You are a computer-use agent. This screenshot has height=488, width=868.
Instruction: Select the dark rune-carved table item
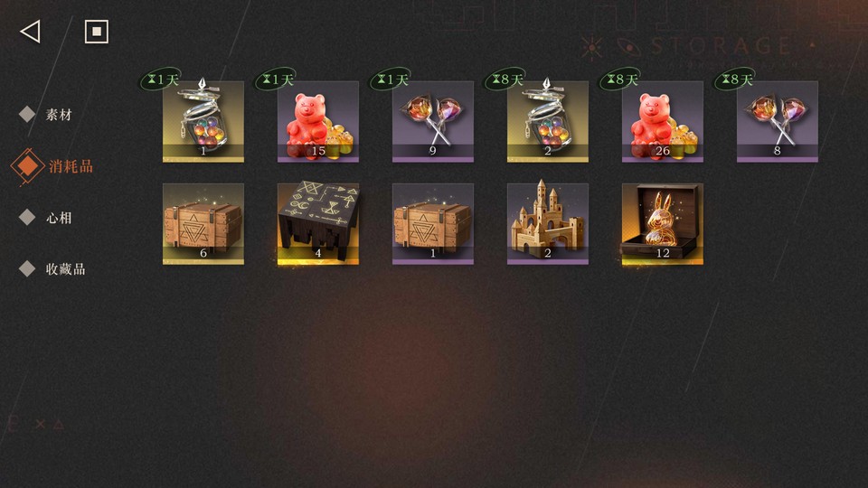click(318, 223)
